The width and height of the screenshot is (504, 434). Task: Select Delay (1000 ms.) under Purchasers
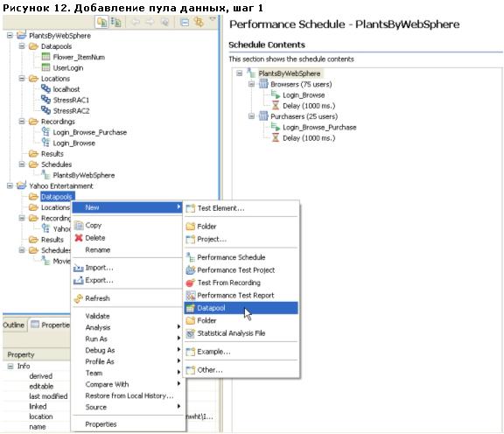[309, 138]
